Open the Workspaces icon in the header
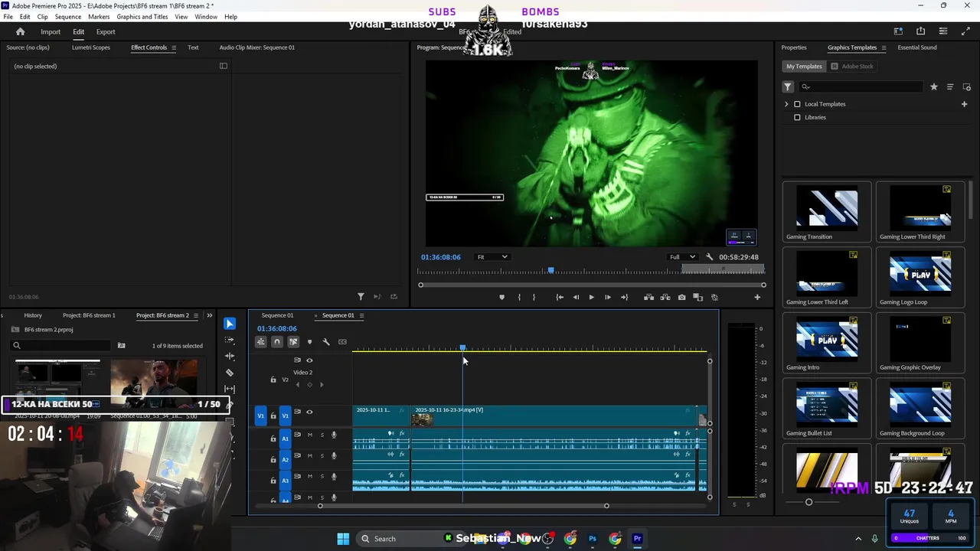The height and width of the screenshot is (551, 980). click(x=898, y=31)
